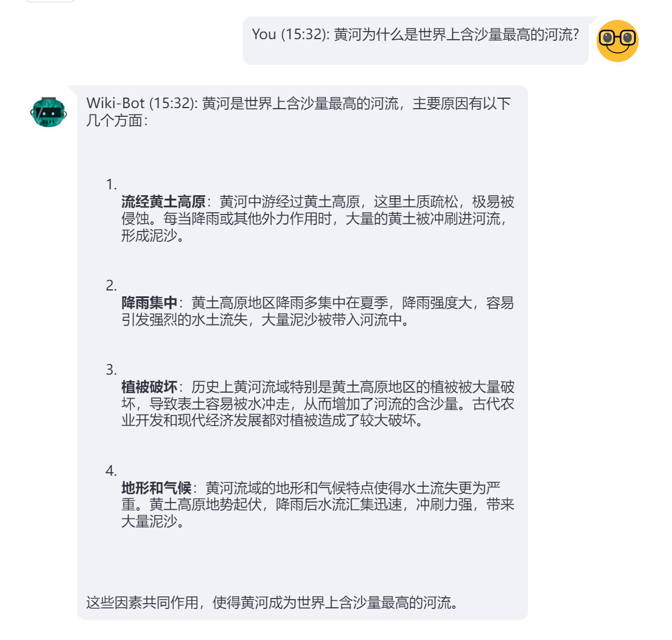Click the Wiki-Bot robot avatar
The height and width of the screenshot is (640, 672).
[49, 112]
